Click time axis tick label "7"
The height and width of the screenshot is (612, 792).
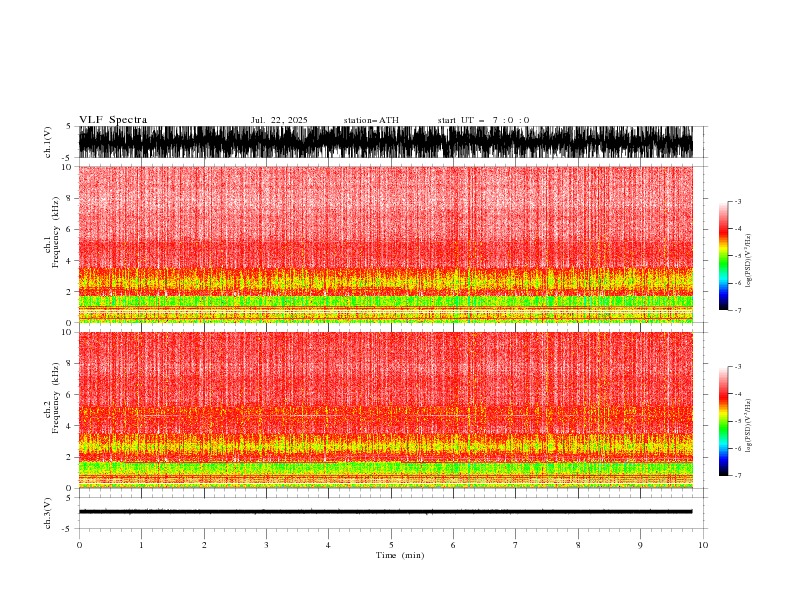516,545
